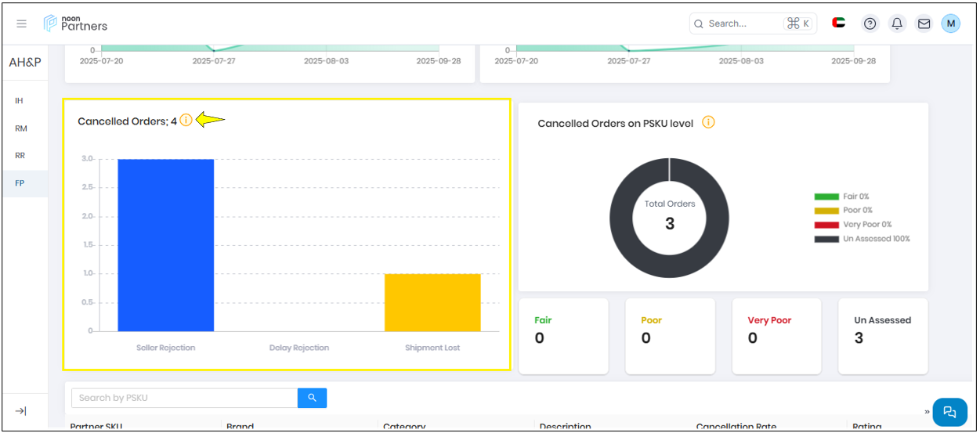Viewport: 980px width, 433px height.
Task: Open the user profile avatar M
Action: 951,23
